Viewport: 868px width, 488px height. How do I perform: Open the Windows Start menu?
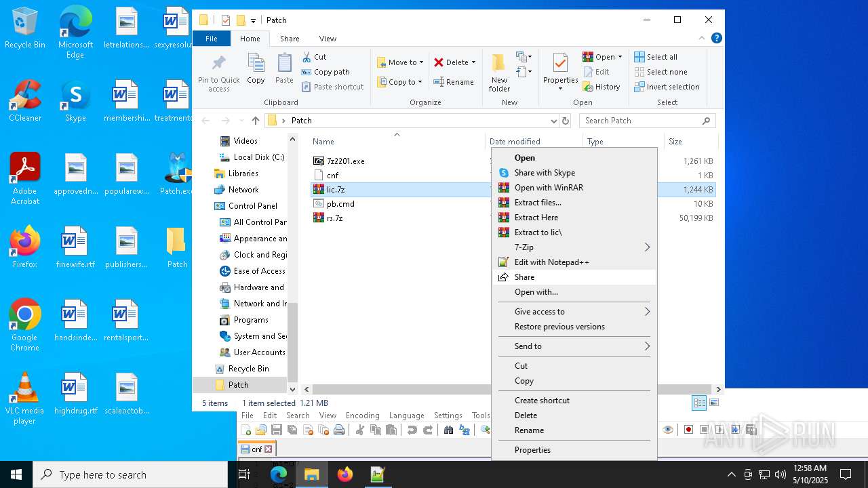pos(16,474)
